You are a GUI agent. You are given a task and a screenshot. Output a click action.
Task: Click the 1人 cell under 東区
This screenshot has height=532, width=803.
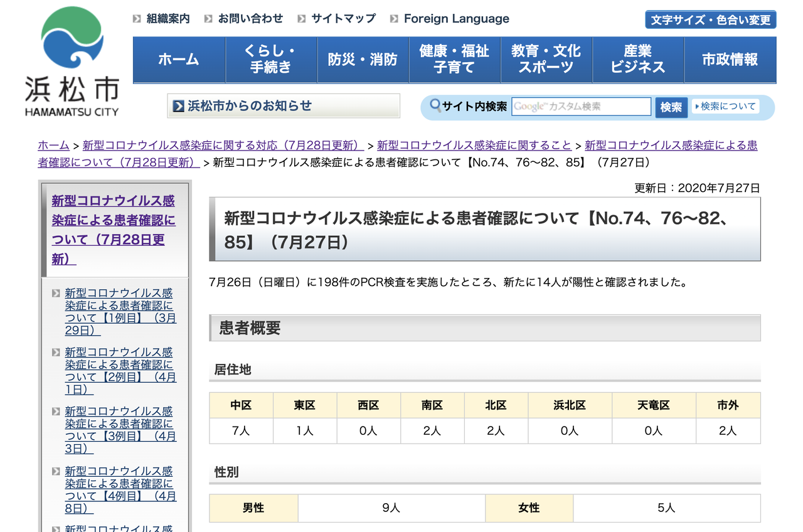[305, 431]
